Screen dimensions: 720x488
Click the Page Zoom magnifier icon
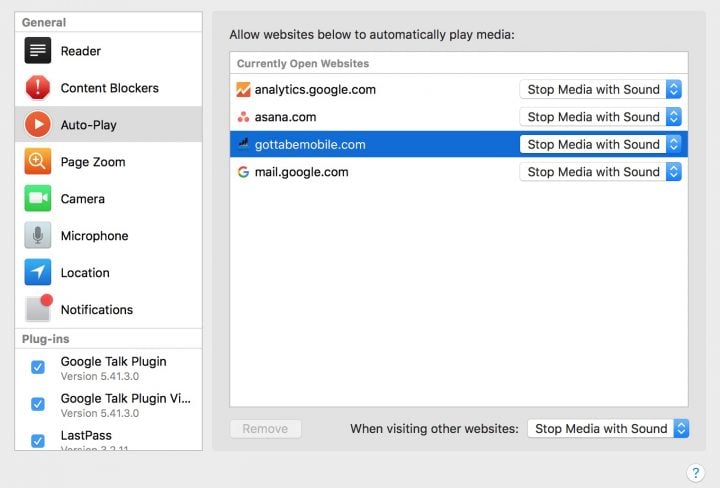pos(38,162)
